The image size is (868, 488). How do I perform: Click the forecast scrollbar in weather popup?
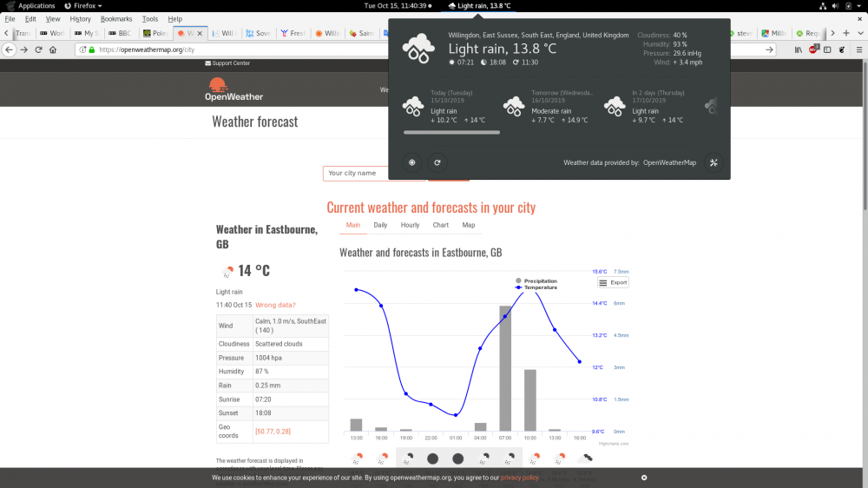[451, 132]
